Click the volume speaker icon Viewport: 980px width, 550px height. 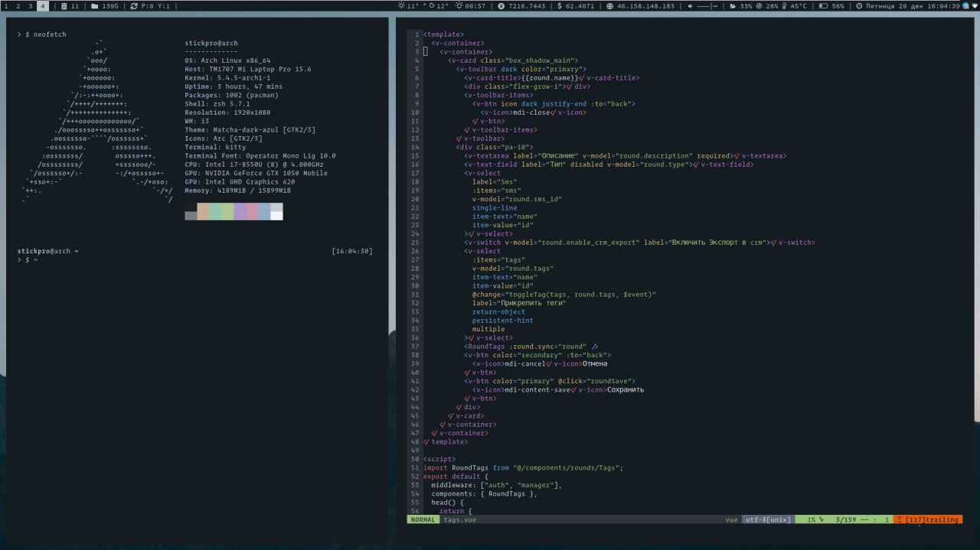(x=691, y=5)
